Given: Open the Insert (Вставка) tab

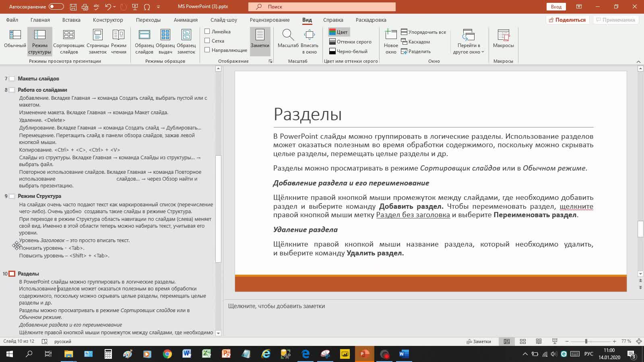Looking at the screenshot, I should (71, 20).
